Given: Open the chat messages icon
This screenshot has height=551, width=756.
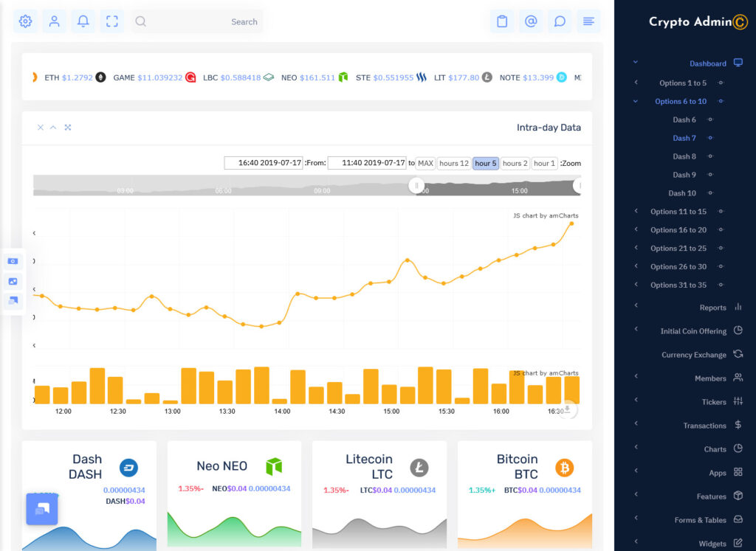Looking at the screenshot, I should (x=560, y=21).
